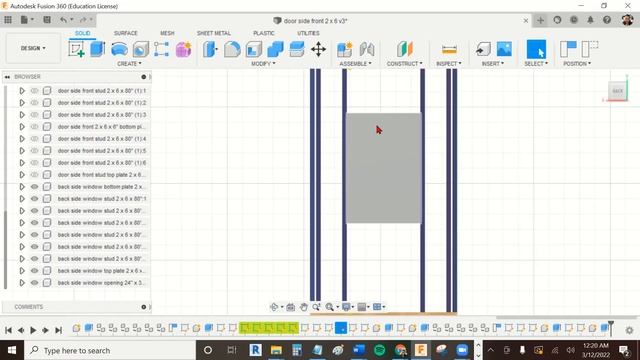This screenshot has width=640, height=360.
Task: Pick the Shell tool
Action: (x=254, y=49)
